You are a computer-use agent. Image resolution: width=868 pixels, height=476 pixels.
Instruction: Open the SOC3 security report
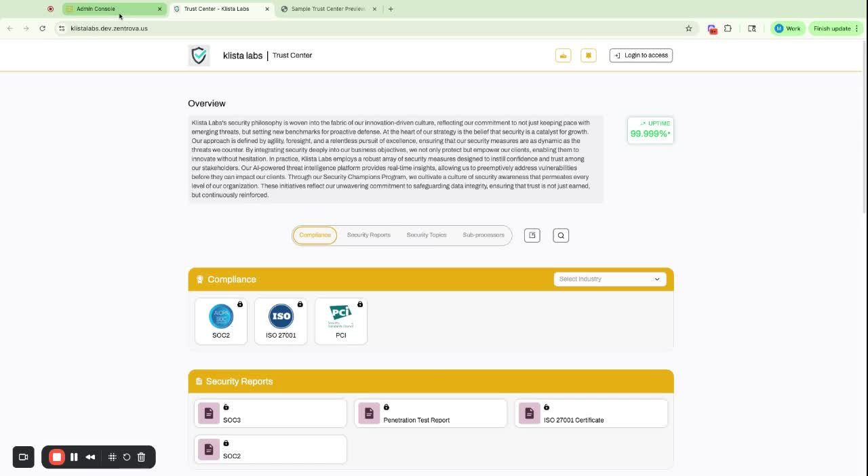tap(271, 414)
